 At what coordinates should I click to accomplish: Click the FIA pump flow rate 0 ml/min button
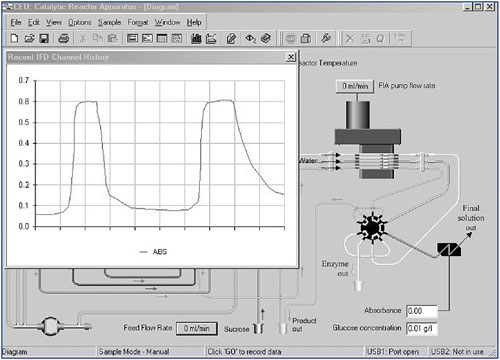coord(355,86)
